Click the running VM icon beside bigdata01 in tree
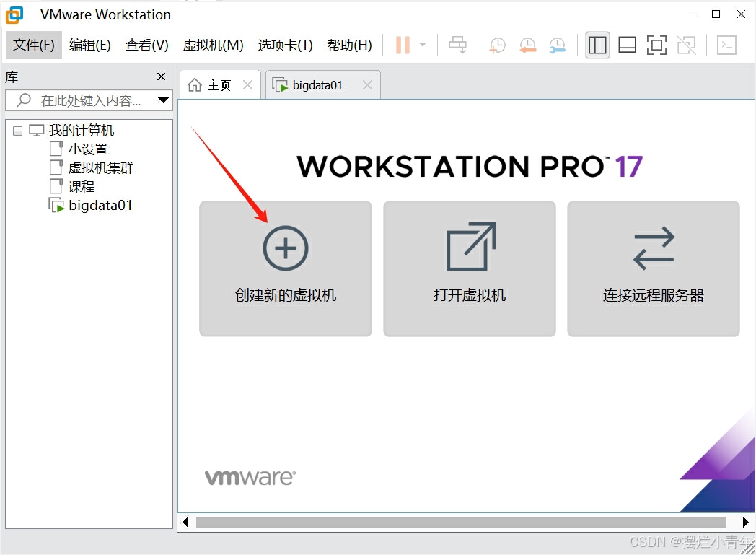Viewport: 756px width, 555px height. click(56, 206)
